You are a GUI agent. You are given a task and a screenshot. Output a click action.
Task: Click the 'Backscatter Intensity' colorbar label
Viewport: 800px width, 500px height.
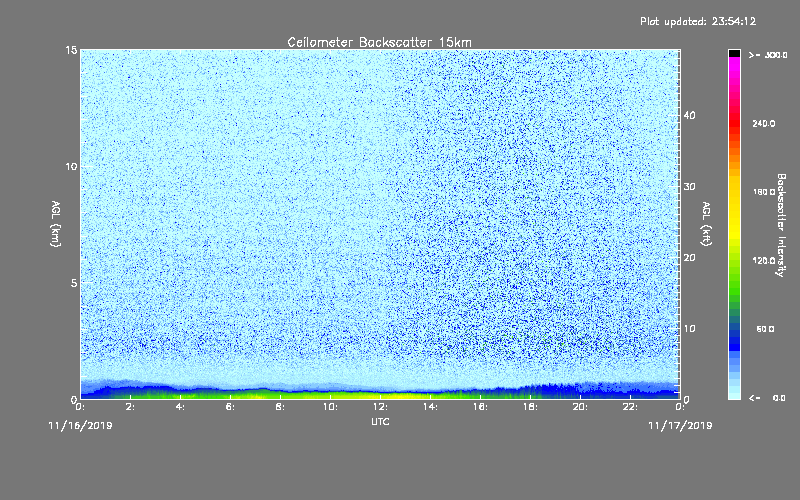tap(781, 225)
